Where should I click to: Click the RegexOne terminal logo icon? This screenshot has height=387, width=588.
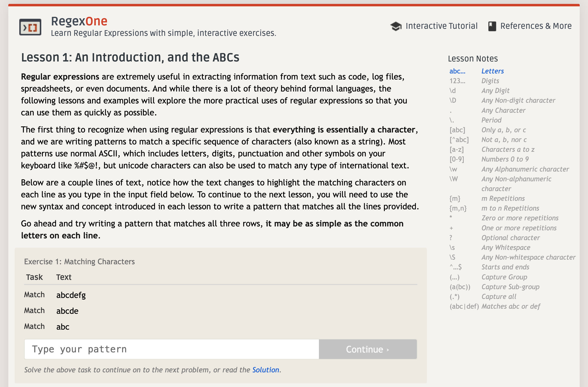pos(30,27)
